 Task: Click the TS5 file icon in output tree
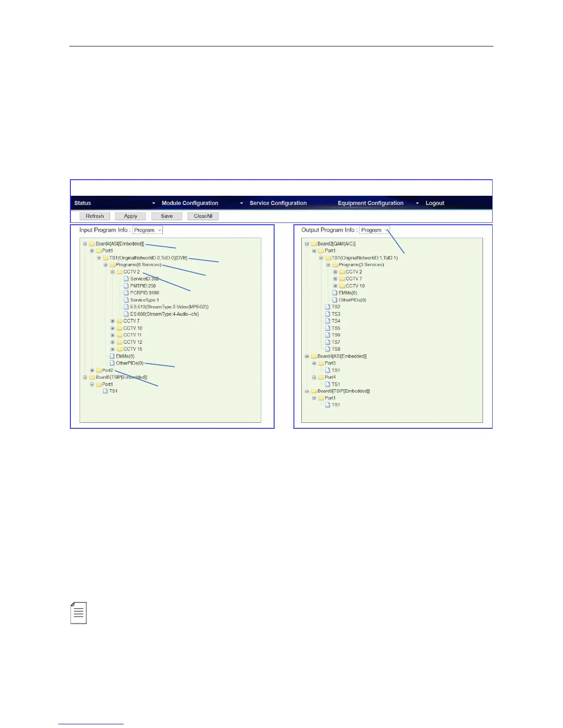(328, 328)
